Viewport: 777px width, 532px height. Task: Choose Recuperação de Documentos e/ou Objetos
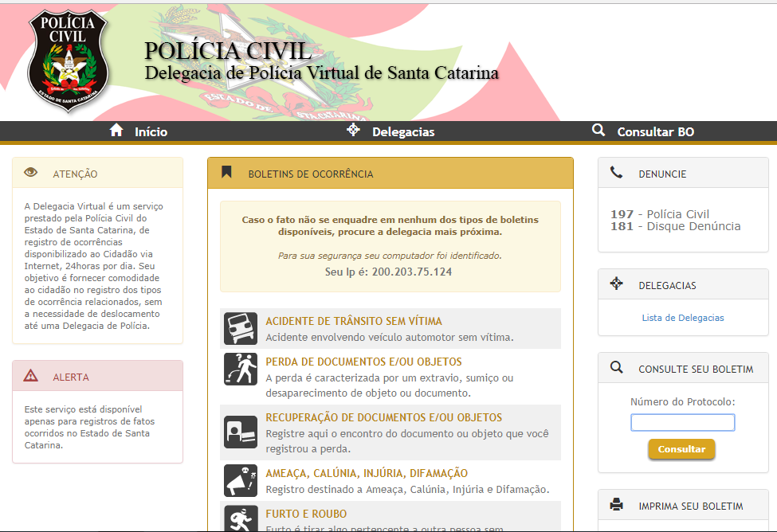click(x=383, y=417)
